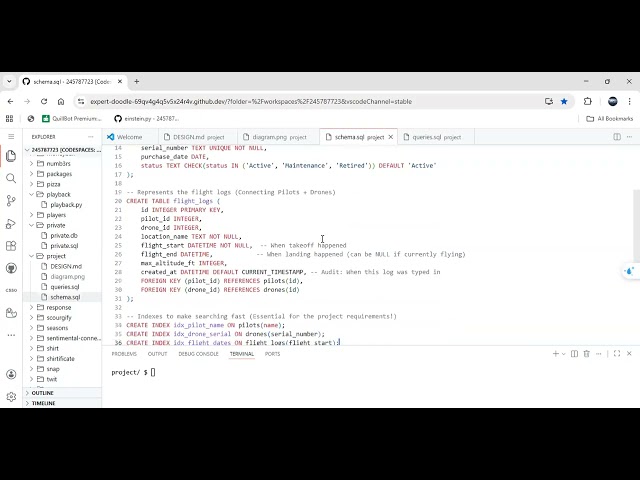Open the Source Control view
Image resolution: width=640 pixels, height=480 pixels.
point(11,200)
